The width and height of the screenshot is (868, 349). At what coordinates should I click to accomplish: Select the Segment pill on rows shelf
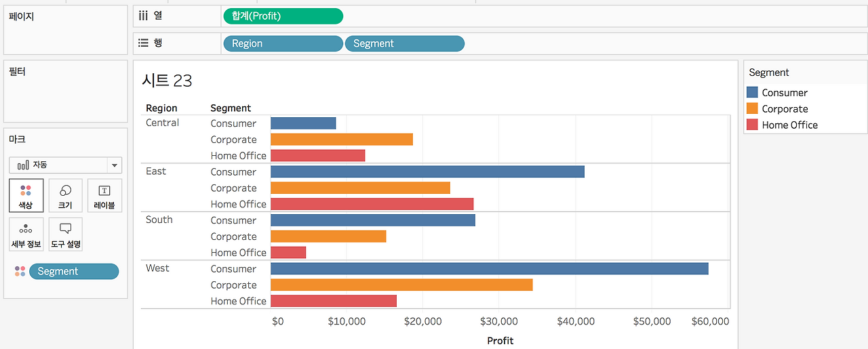405,43
